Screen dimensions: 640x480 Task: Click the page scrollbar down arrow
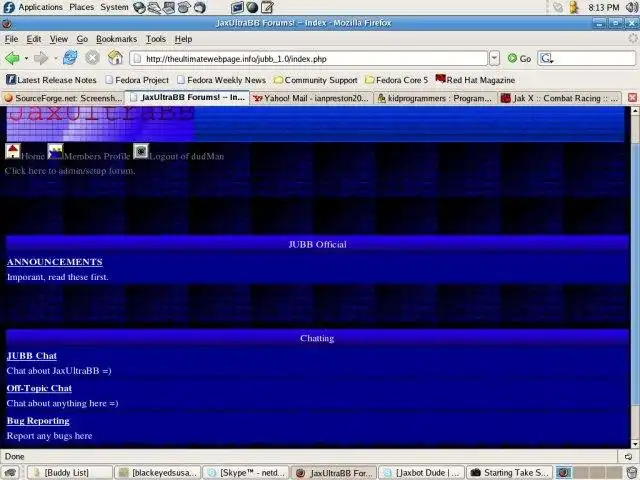tap(635, 444)
